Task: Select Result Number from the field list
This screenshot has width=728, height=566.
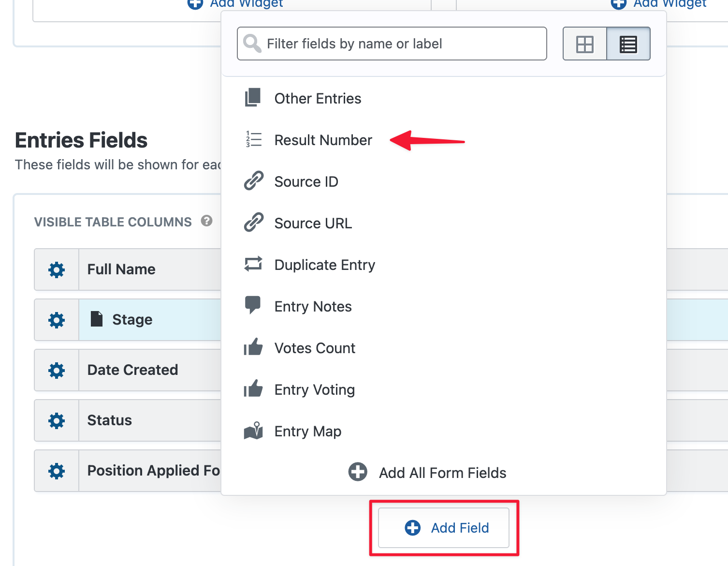Action: pyautogui.click(x=323, y=140)
